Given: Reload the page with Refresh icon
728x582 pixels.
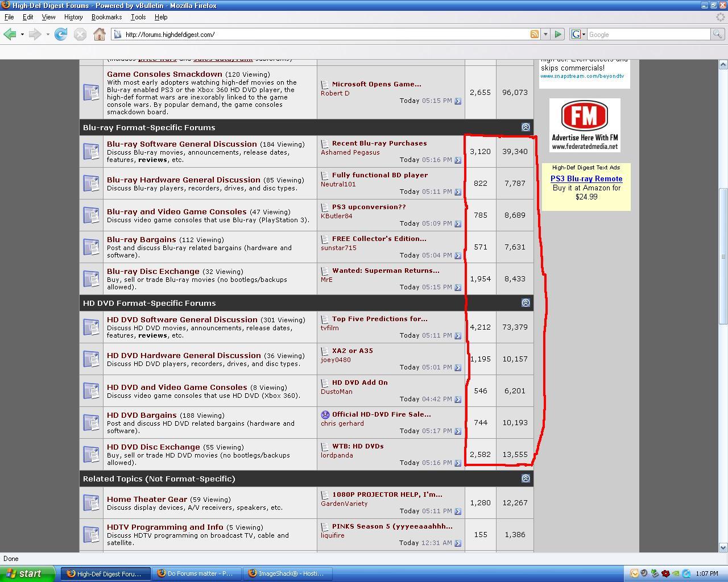Looking at the screenshot, I should 61,35.
